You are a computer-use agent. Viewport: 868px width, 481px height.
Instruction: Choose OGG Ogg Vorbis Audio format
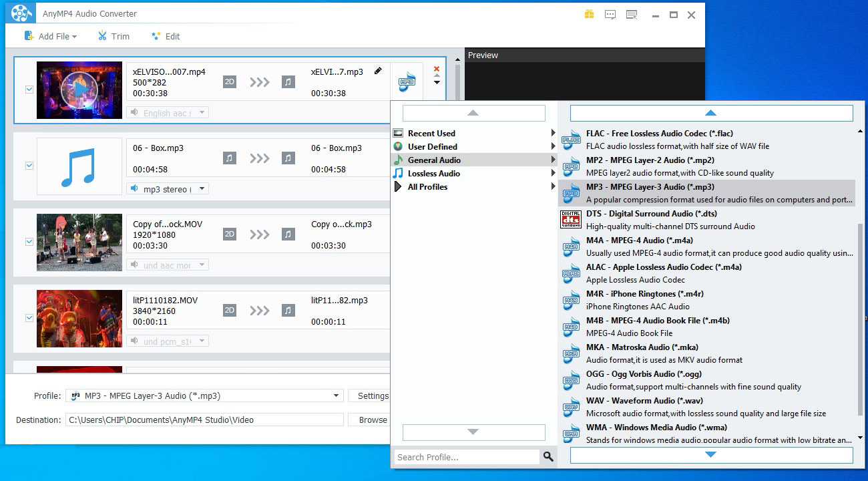706,380
